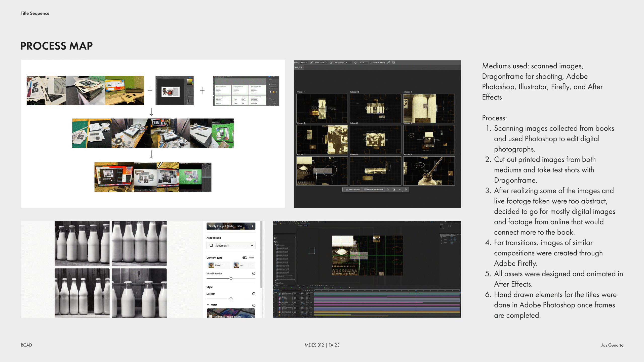The width and height of the screenshot is (644, 362).
Task: Click the Select subject button
Action: click(x=353, y=190)
